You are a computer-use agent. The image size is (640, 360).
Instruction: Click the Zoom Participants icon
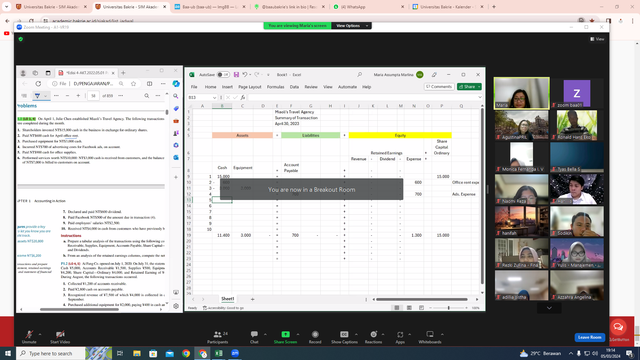tap(218, 334)
